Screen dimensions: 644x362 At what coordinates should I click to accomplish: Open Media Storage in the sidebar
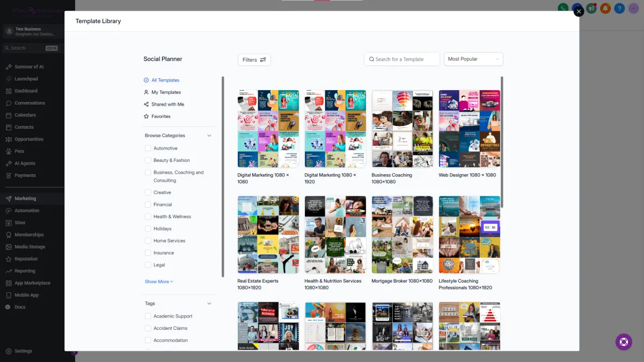30,247
